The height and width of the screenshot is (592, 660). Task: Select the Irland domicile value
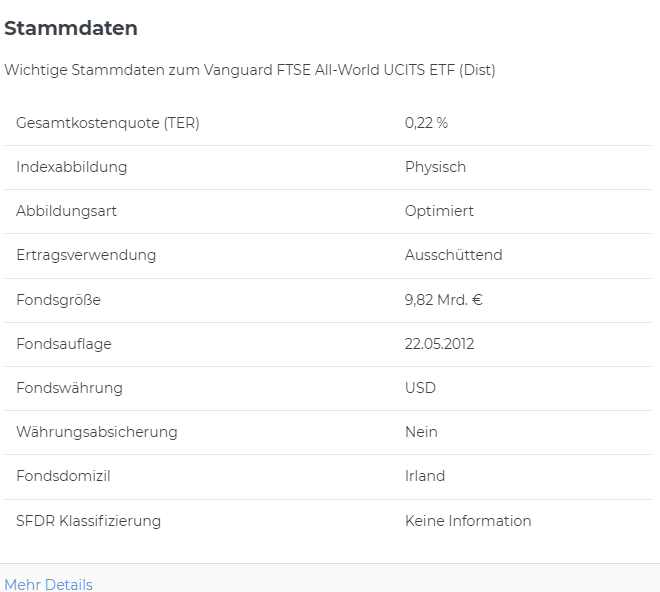pyautogui.click(x=425, y=476)
